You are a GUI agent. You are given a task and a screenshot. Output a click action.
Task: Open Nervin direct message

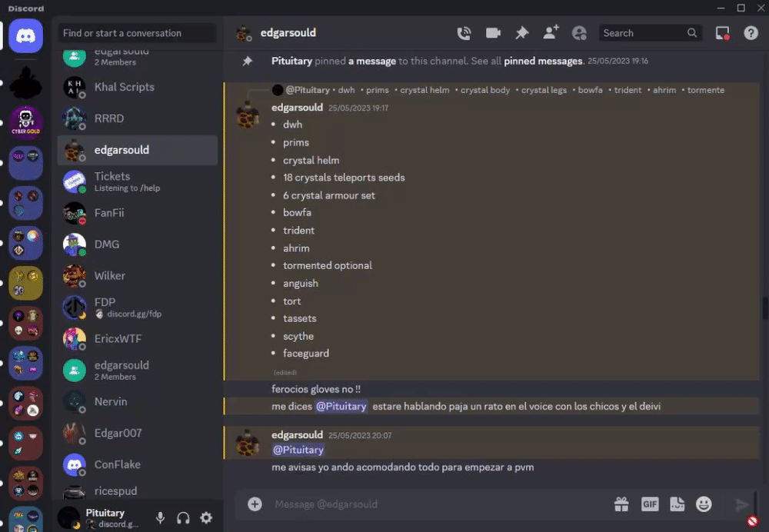[x=138, y=401]
